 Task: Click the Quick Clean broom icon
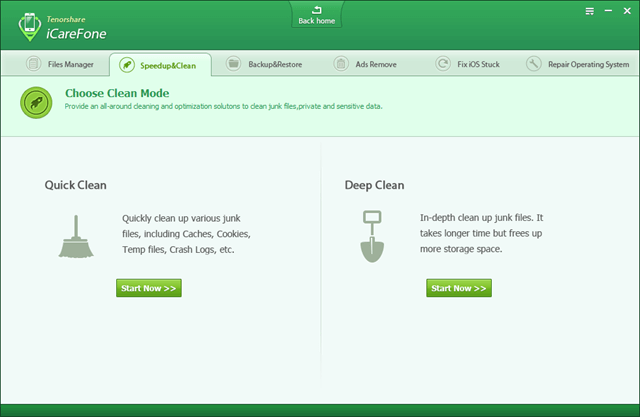pyautogui.click(x=76, y=237)
